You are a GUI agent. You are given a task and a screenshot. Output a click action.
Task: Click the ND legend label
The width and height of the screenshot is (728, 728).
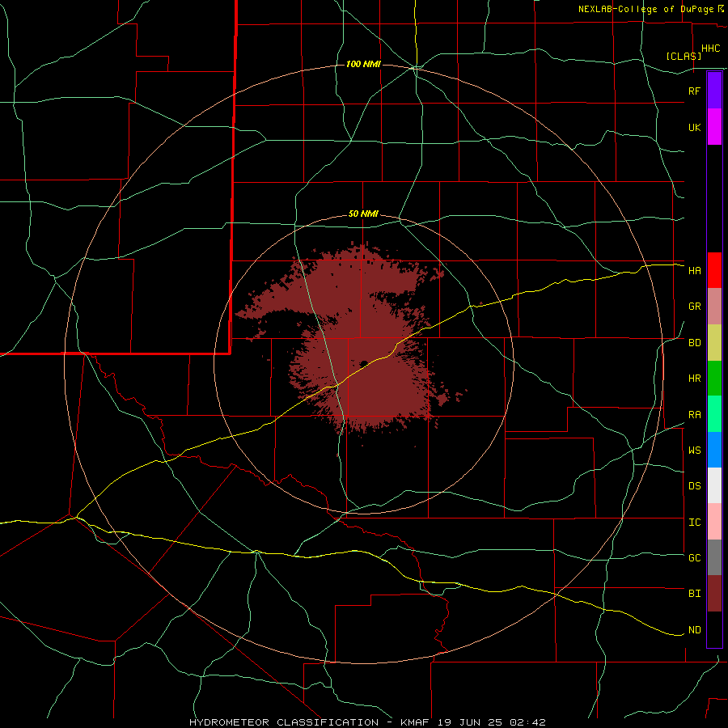tap(695, 630)
